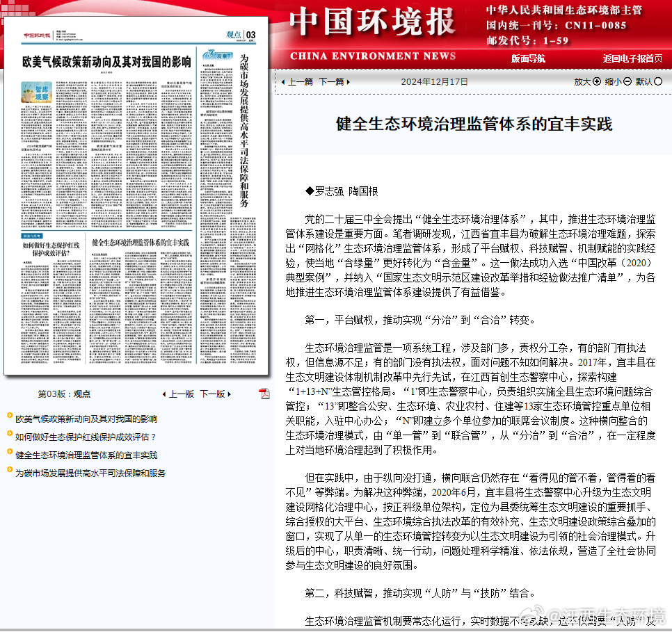This screenshot has width=672, height=632.
Task: Click the left arrow before 上一篇
Action: (x=283, y=82)
